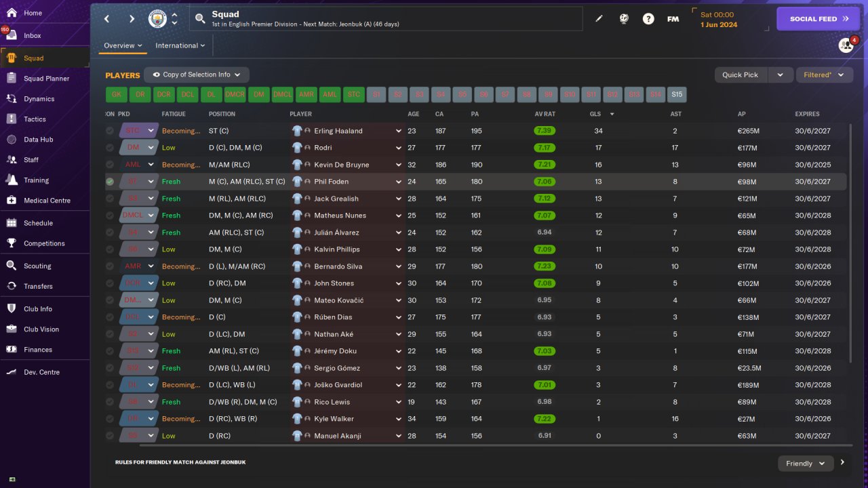Open Staff sidebar icon
Viewport: 868px width, 488px height.
(x=12, y=160)
